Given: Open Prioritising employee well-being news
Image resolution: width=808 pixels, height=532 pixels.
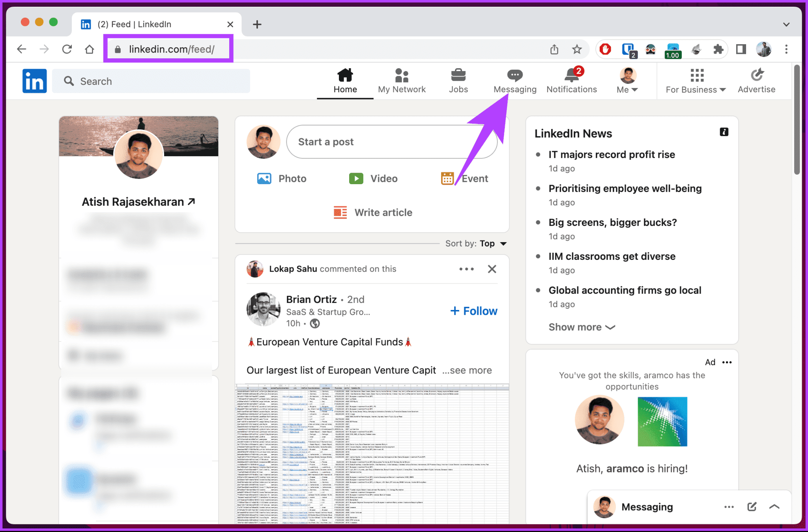Looking at the screenshot, I should click(625, 189).
